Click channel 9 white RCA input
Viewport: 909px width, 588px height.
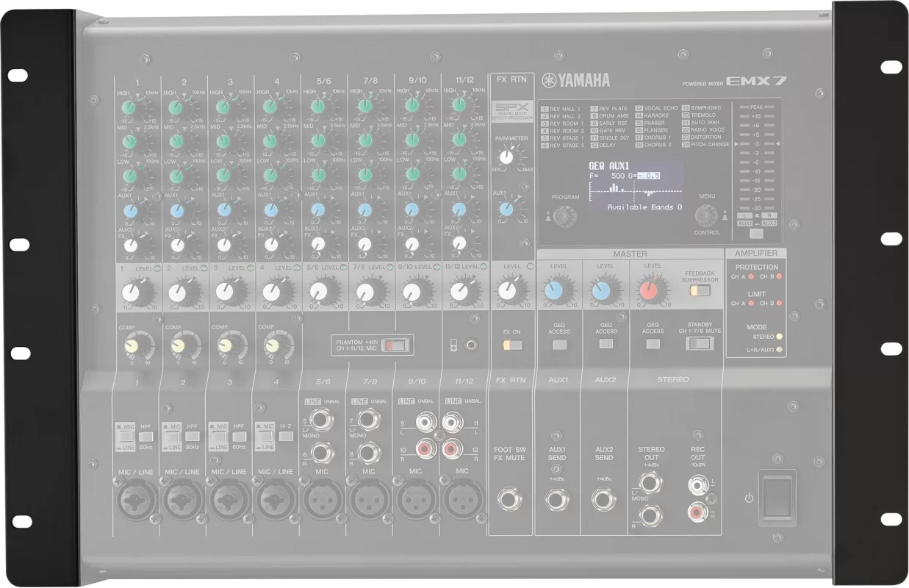(425, 422)
